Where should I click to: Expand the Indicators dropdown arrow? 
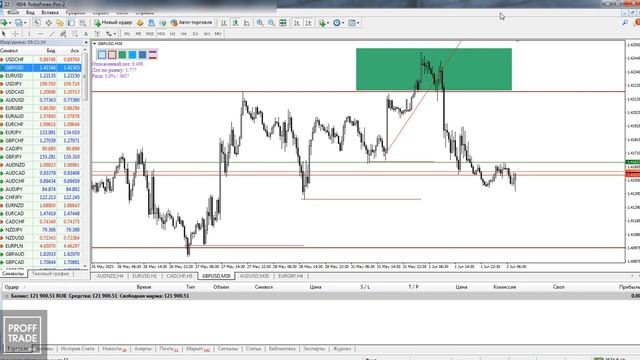(x=328, y=23)
